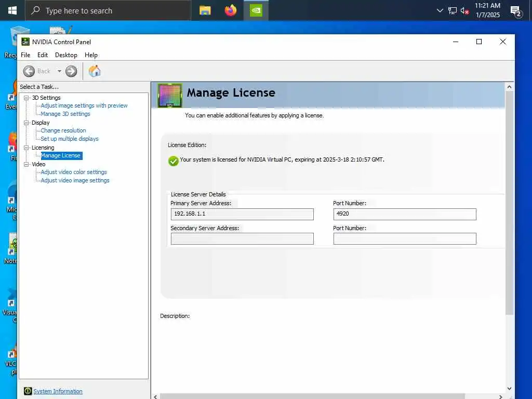Open the Help menu

(x=91, y=55)
